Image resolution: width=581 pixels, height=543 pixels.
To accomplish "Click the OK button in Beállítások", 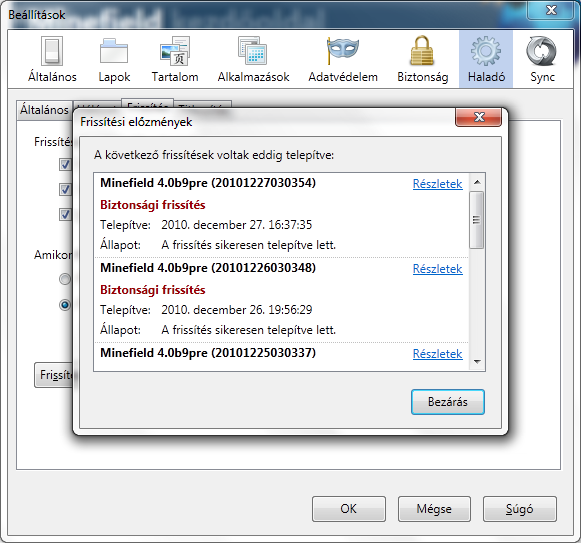I will coord(349,509).
